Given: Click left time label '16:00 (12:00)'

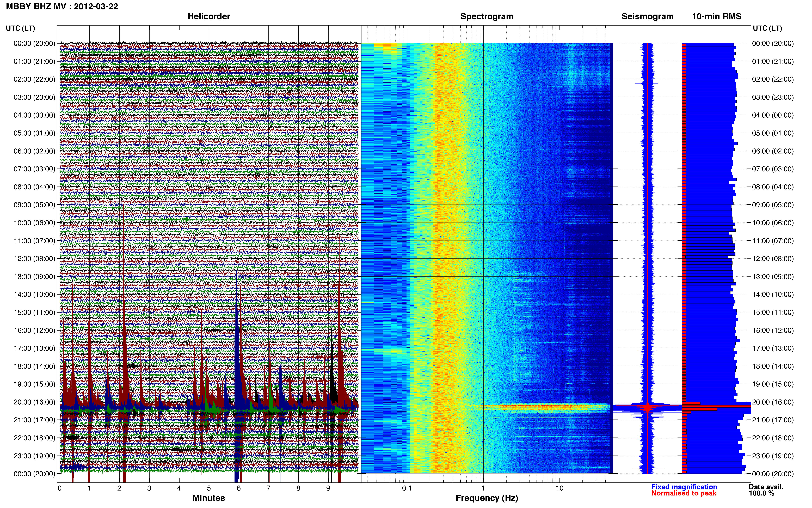Looking at the screenshot, I should pos(34,330).
